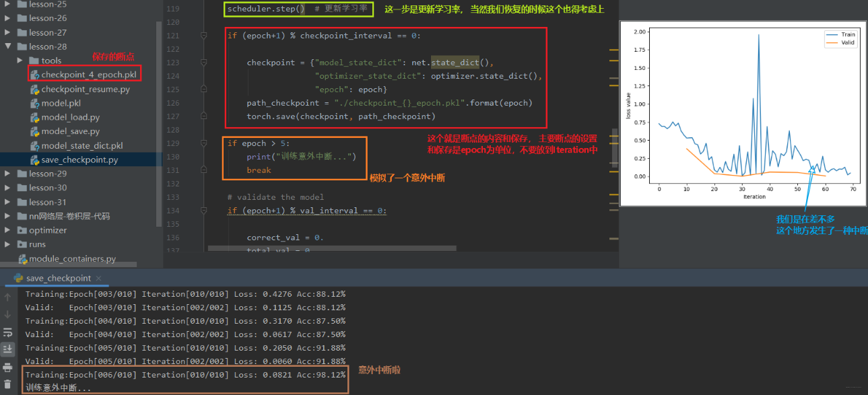Select model_state_dict.pkl file

[82, 145]
